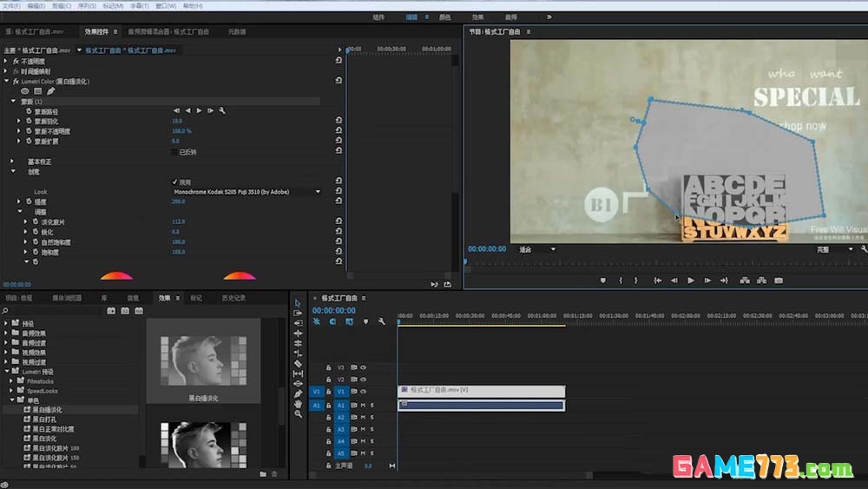Image resolution: width=868 pixels, height=489 pixels.
Task: Select the ellipse mask tool under Lumetri Color
Action: click(x=25, y=91)
